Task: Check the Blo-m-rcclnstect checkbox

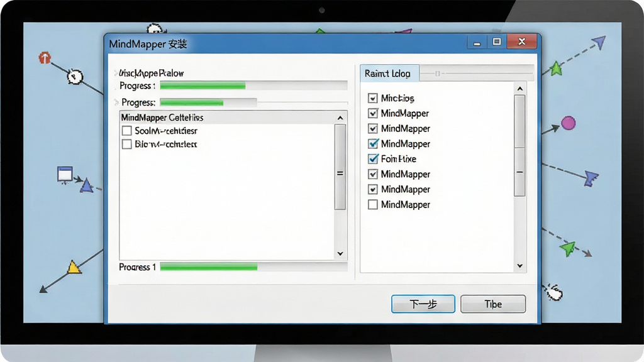Action: (x=127, y=144)
